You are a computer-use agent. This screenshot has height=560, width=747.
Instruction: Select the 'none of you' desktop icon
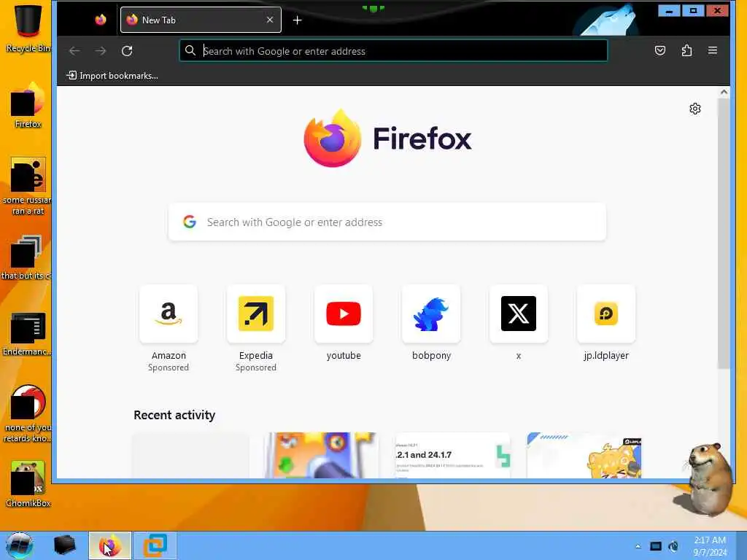point(28,414)
